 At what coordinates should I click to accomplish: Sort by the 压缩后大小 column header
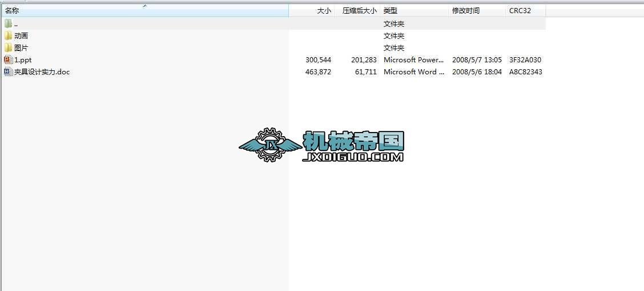[357, 11]
